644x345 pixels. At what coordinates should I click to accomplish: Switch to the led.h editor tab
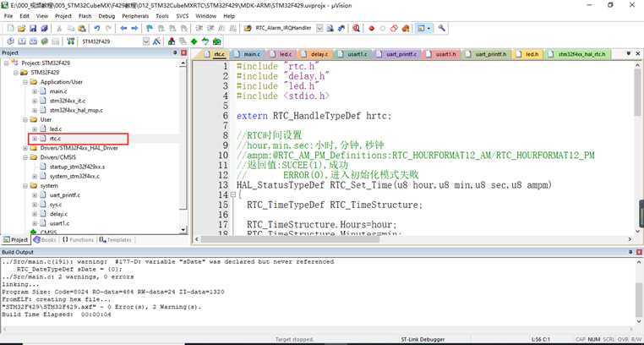pos(528,54)
